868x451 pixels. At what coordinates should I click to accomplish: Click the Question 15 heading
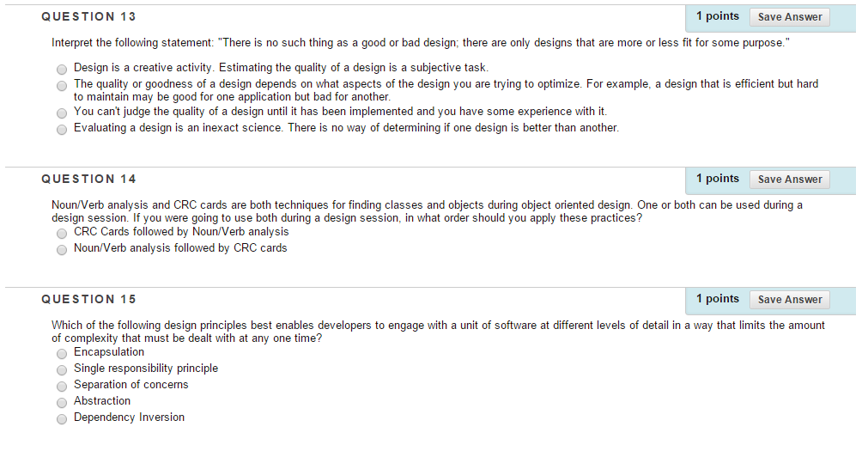(88, 300)
